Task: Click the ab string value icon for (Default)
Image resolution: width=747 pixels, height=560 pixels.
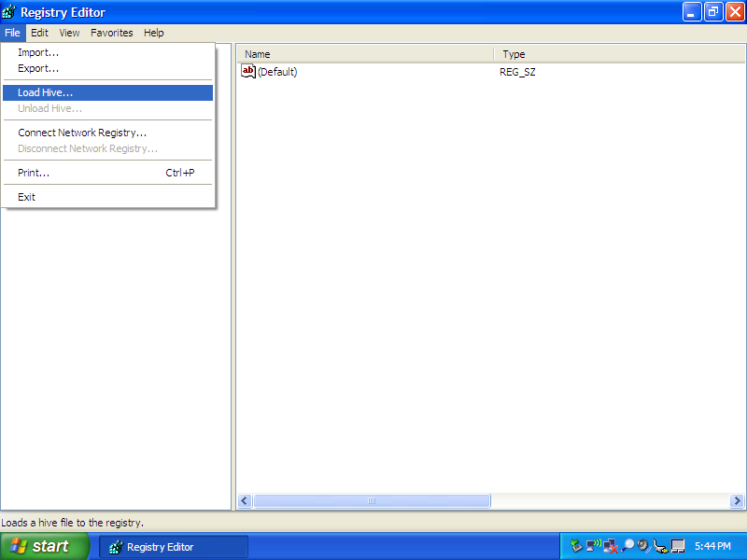Action: click(248, 72)
